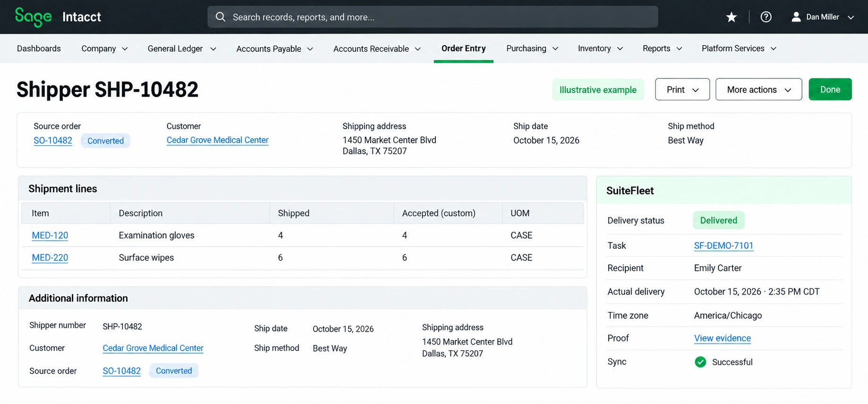Expand the Dan Miller account menu
Screen dimensions: 868x404
tap(823, 17)
